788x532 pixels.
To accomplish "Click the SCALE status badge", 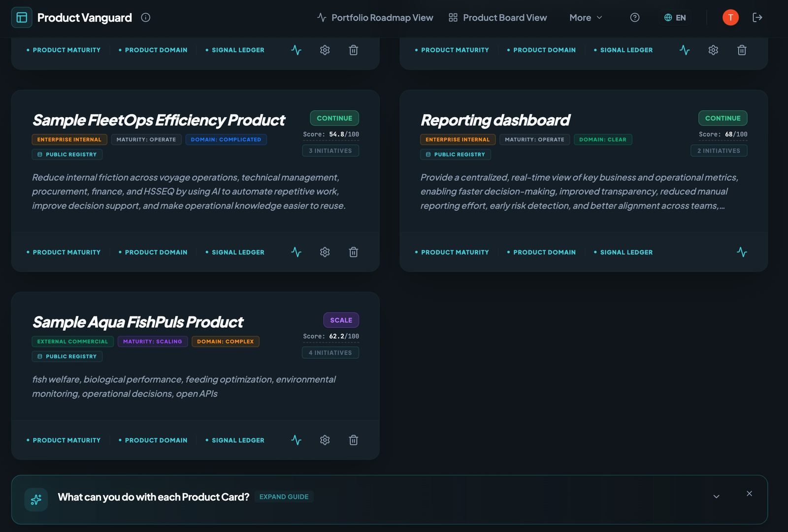I will point(341,320).
